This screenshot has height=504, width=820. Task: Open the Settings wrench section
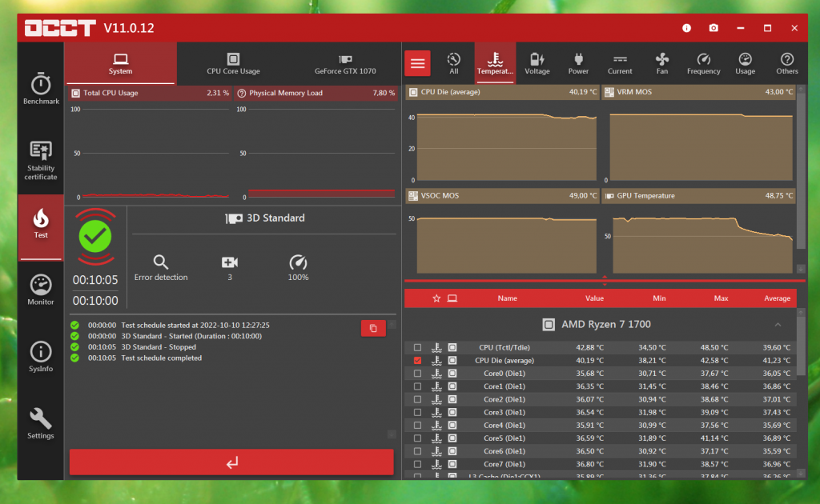tap(41, 423)
